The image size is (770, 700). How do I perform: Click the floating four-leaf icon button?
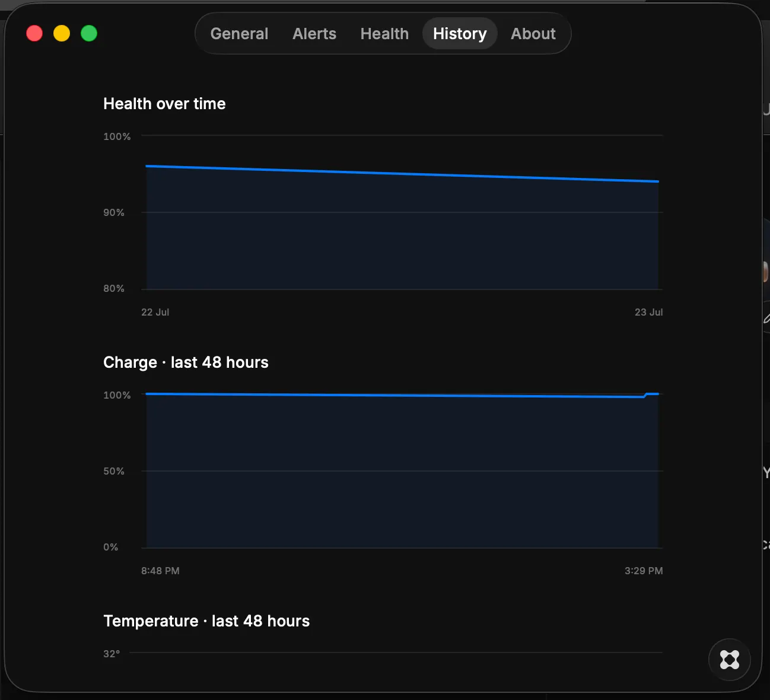(729, 659)
